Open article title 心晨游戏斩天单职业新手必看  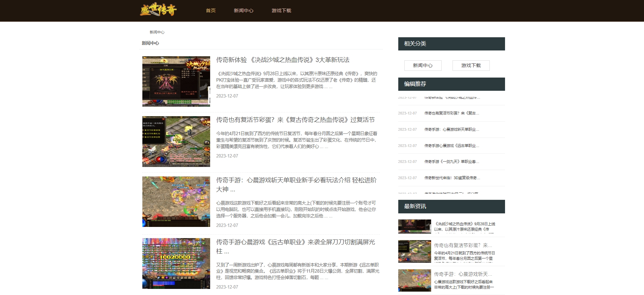pyautogui.click(x=296, y=185)
